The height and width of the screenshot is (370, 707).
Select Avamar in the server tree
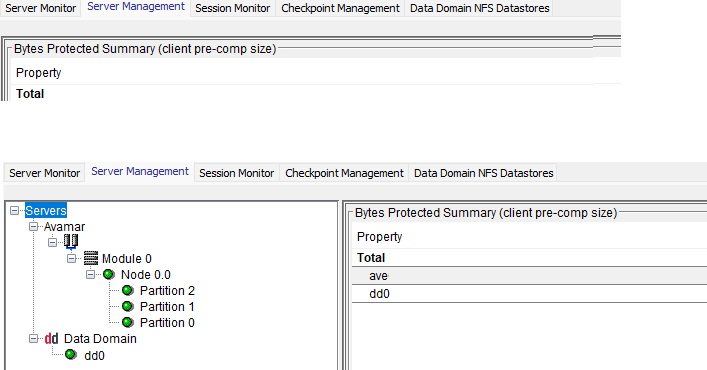pos(64,227)
